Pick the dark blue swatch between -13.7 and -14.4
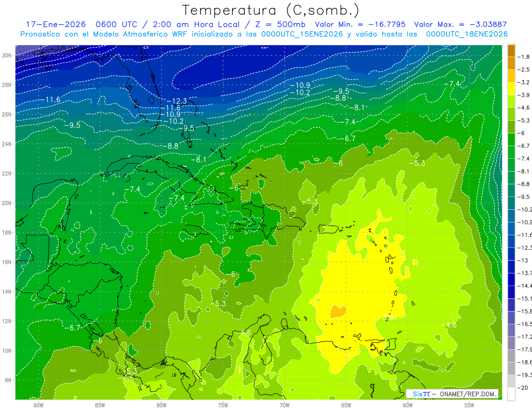The height and width of the screenshot is (411, 532). point(511,279)
